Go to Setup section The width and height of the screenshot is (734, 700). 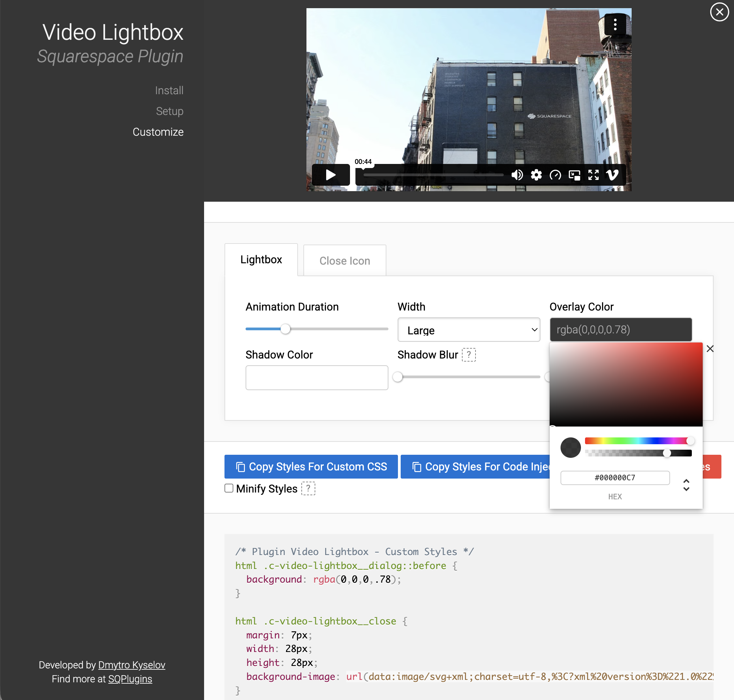(x=169, y=111)
